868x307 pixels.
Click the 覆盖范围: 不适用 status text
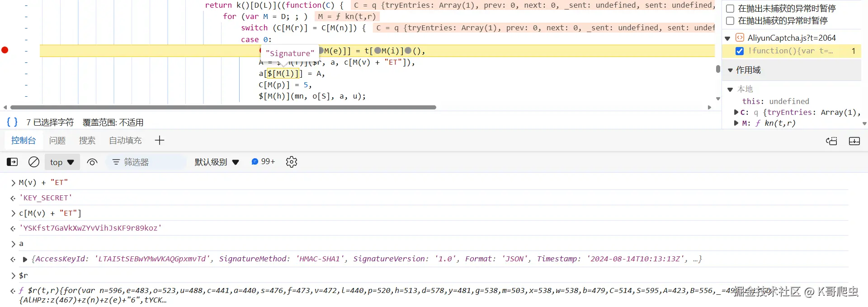pos(113,123)
